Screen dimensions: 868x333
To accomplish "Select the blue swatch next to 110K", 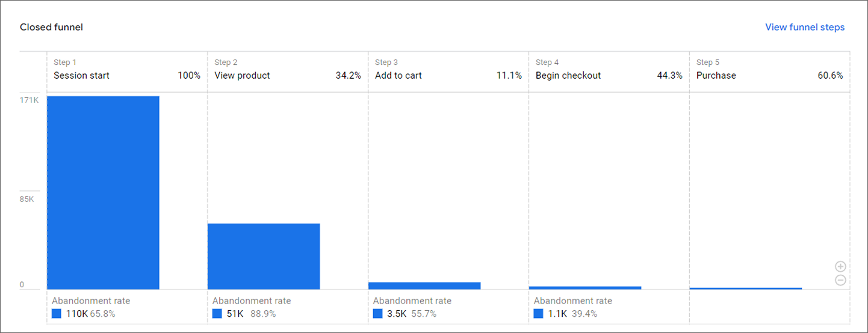I will point(57,314).
